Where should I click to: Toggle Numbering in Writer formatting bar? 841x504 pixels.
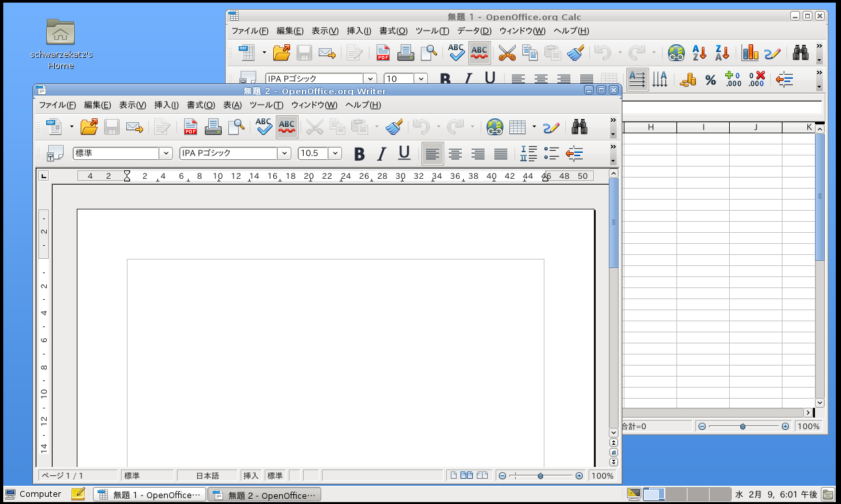[x=528, y=153]
